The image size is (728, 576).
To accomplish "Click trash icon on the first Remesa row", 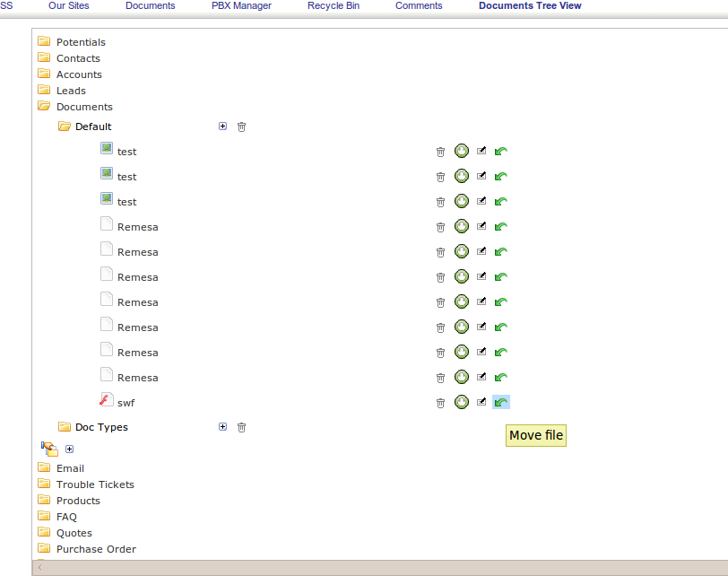I will [440, 227].
